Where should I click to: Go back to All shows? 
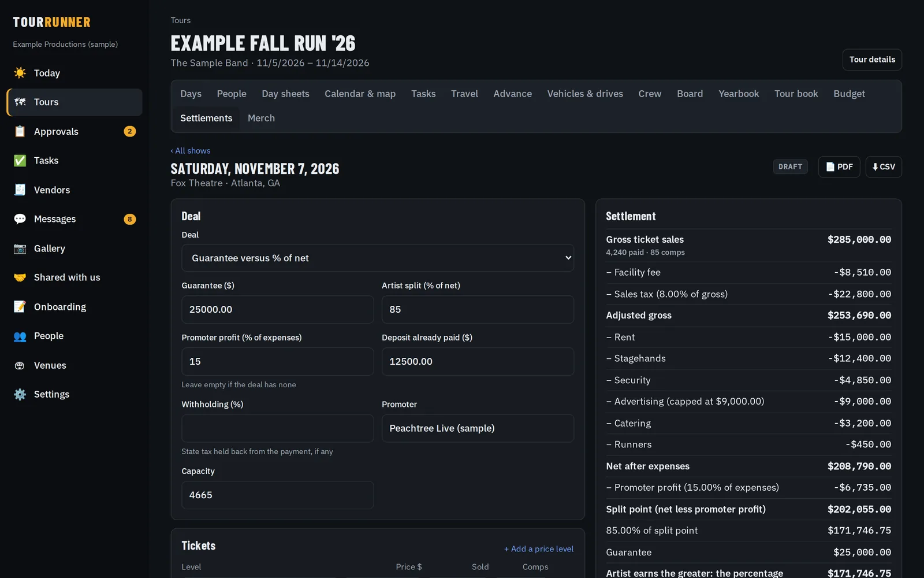[x=191, y=151]
